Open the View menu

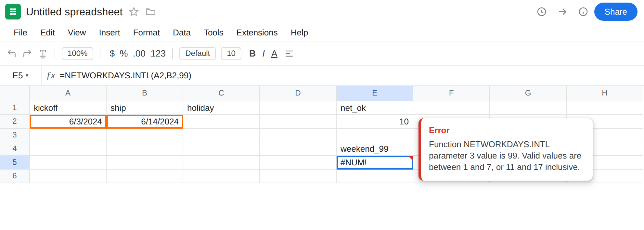[77, 32]
